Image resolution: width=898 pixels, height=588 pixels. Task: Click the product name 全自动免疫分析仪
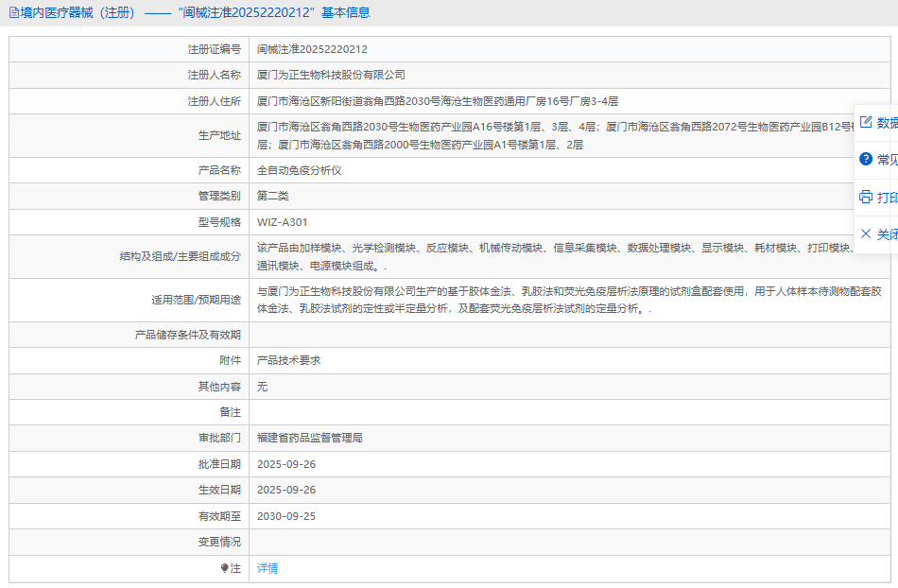[x=299, y=170]
